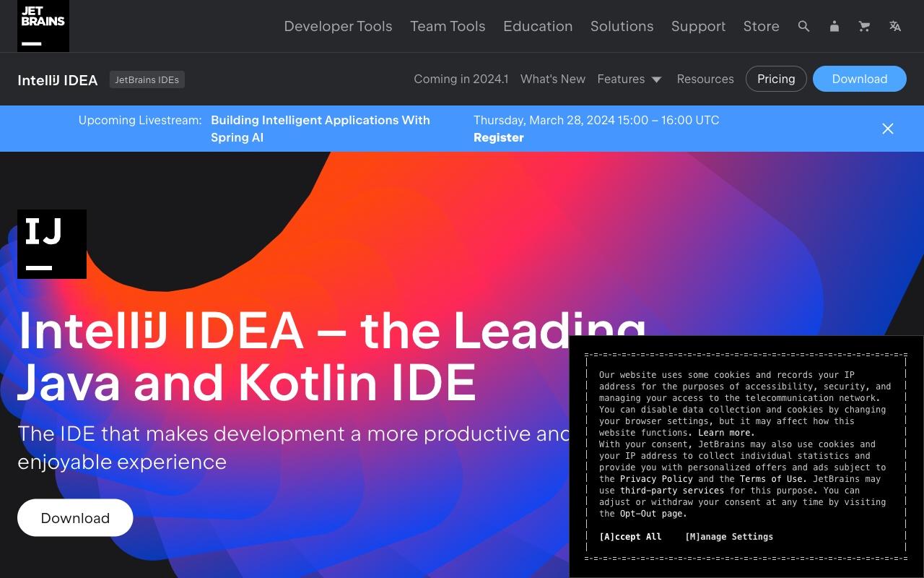
Task: Open the third-party services link
Action: [672, 491]
